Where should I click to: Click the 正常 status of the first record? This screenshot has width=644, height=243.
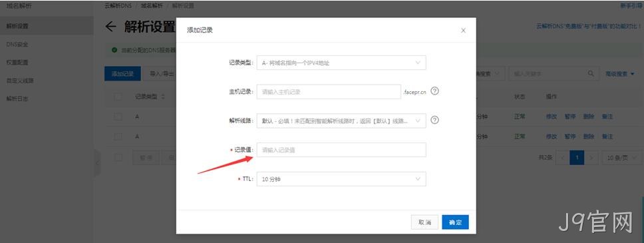click(x=520, y=117)
